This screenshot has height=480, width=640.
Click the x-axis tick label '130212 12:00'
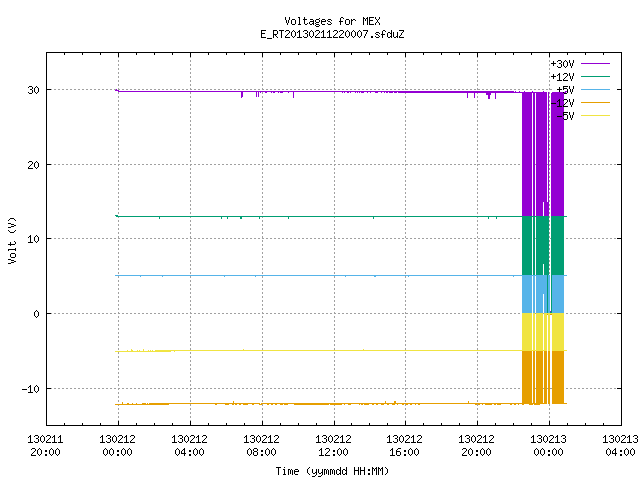(x=333, y=446)
